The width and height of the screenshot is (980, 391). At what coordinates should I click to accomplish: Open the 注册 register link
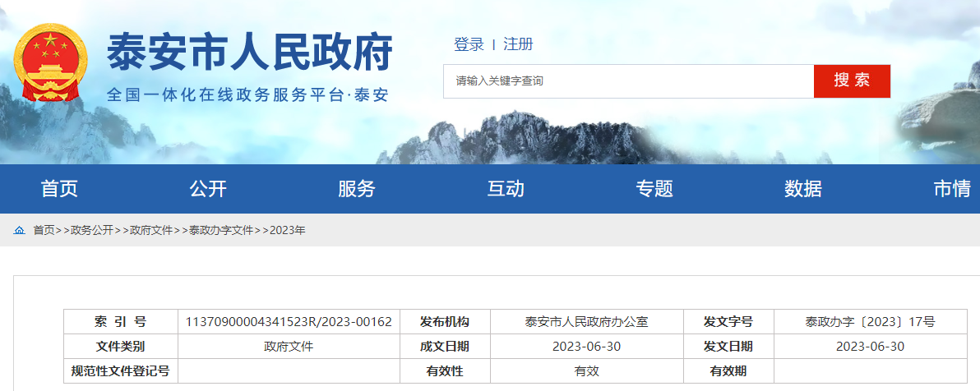[x=518, y=44]
